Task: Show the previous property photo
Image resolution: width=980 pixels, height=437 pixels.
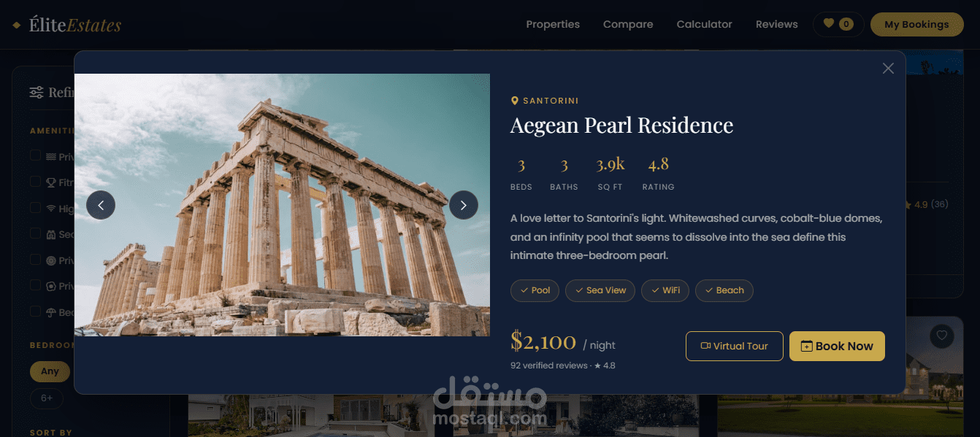Action: point(101,205)
